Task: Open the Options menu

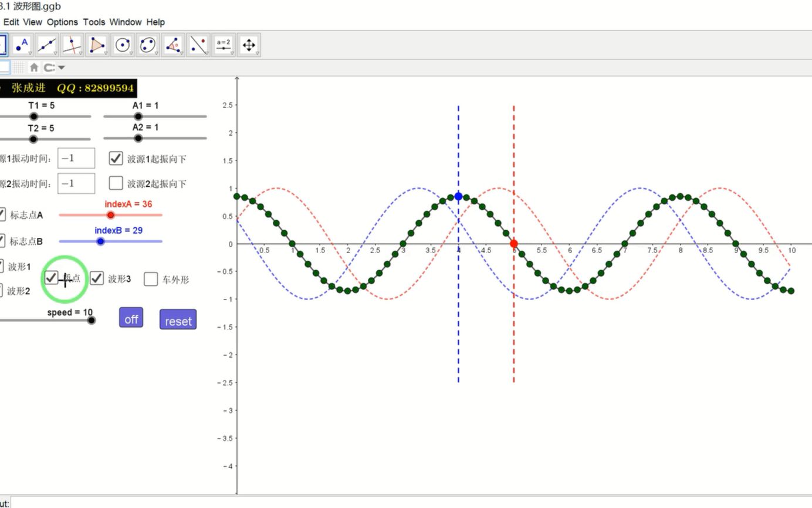Action: click(62, 22)
